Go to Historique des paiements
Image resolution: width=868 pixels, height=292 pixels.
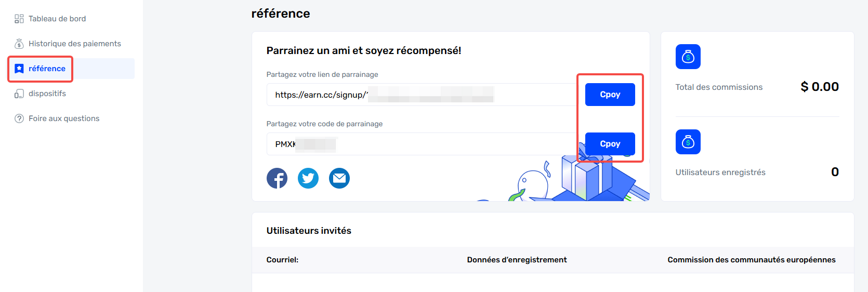point(74,44)
